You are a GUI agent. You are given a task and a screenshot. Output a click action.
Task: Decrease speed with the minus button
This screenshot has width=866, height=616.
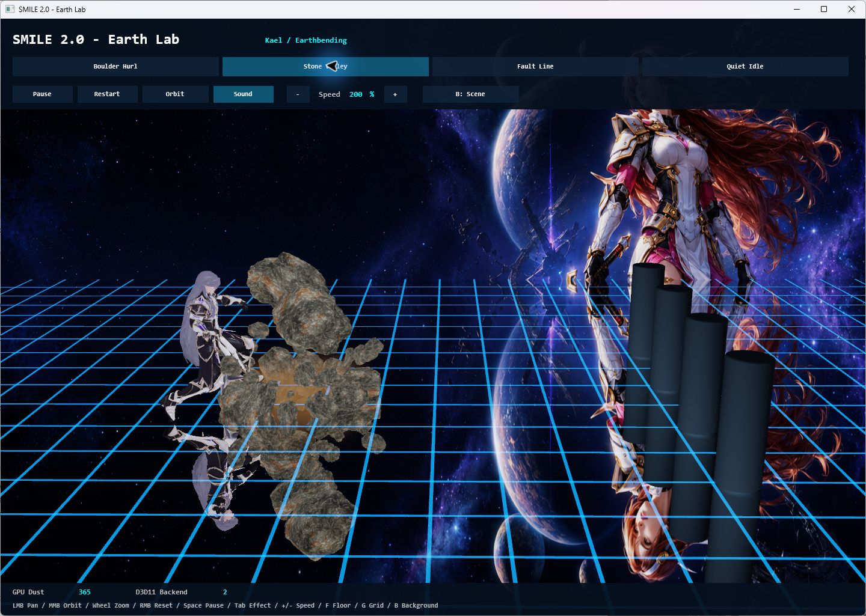click(298, 94)
